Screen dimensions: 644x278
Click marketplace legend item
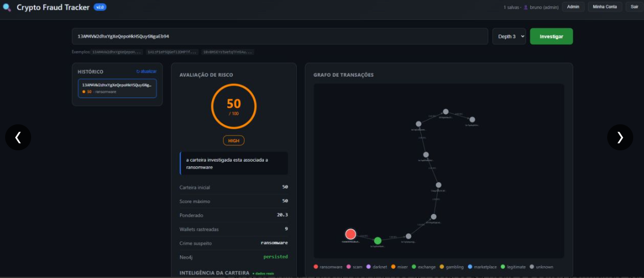click(482, 267)
